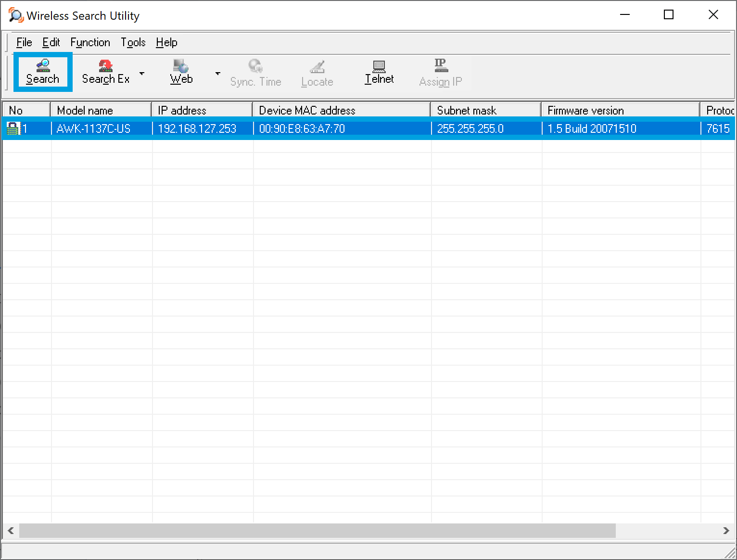This screenshot has height=560, width=737.
Task: Sort by Device MAC address column header
Action: pyautogui.click(x=342, y=110)
